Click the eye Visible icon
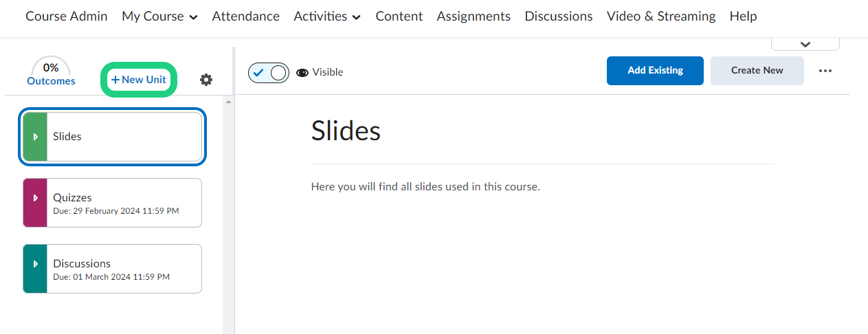The width and height of the screenshot is (868, 334). pyautogui.click(x=302, y=72)
